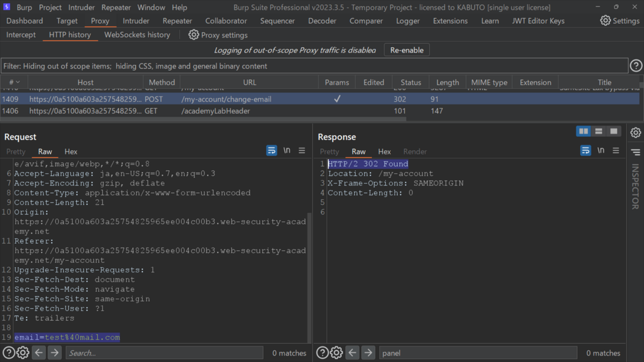Viewport: 644px width, 362px height.
Task: Go to next match in Request search
Action: (x=54, y=353)
